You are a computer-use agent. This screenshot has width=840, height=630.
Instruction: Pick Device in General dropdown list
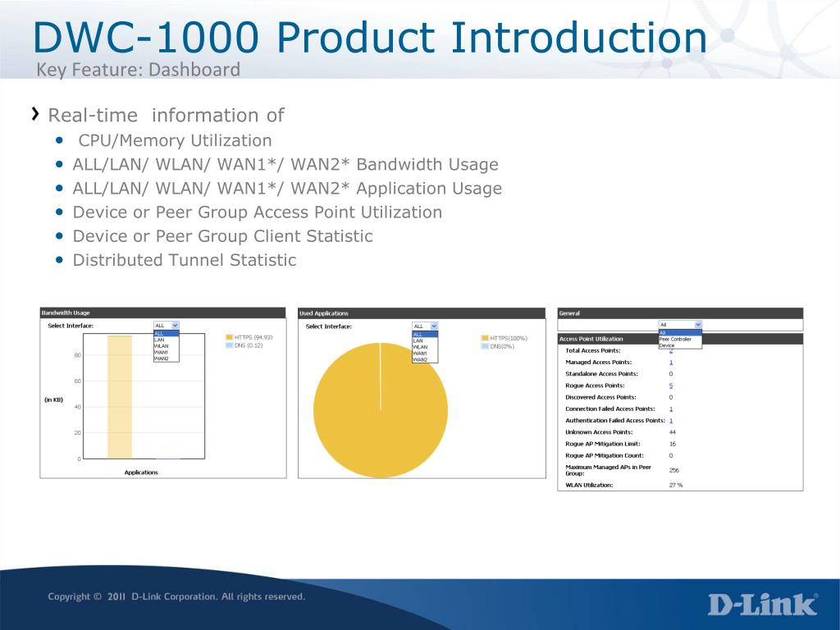pos(680,345)
